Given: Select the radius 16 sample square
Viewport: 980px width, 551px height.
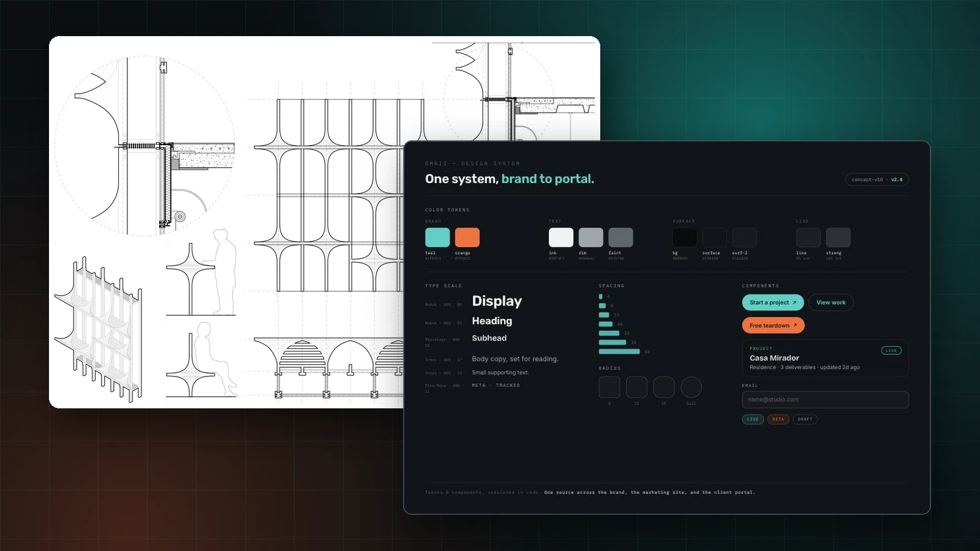Looking at the screenshot, I should click(664, 387).
